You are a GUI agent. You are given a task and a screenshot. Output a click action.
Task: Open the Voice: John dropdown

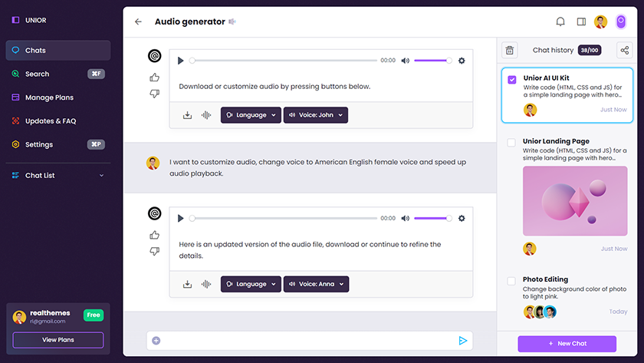(x=316, y=115)
